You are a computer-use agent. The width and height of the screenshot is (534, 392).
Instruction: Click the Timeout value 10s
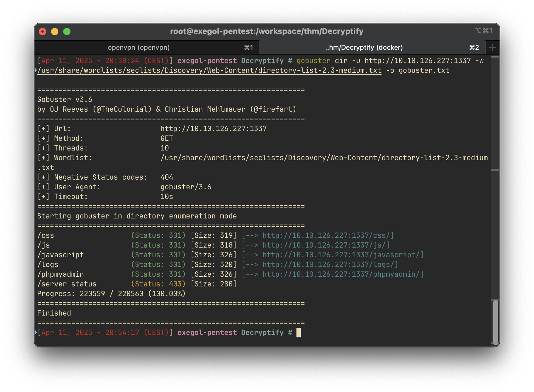[167, 197]
